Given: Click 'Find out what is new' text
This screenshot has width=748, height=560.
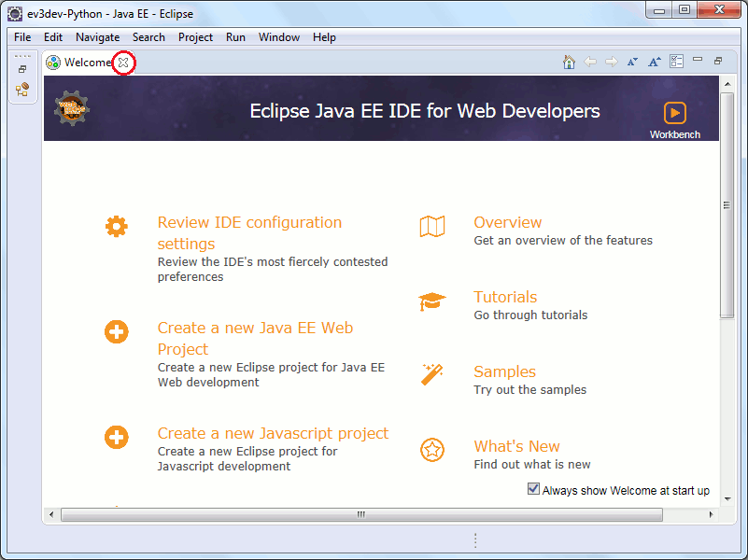Looking at the screenshot, I should click(x=532, y=464).
